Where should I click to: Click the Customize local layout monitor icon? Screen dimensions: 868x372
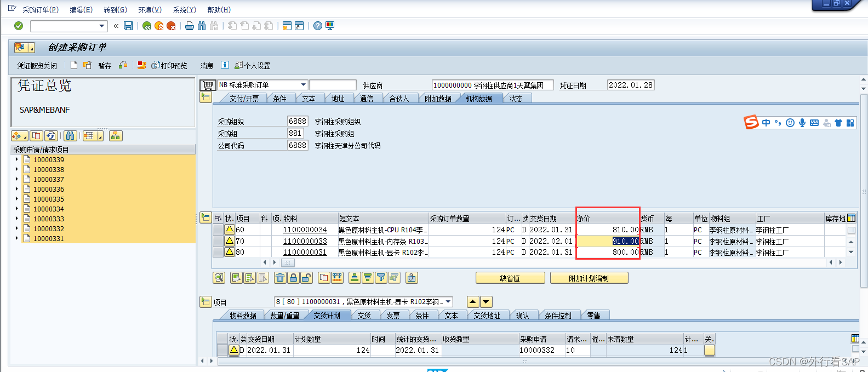coord(330,26)
